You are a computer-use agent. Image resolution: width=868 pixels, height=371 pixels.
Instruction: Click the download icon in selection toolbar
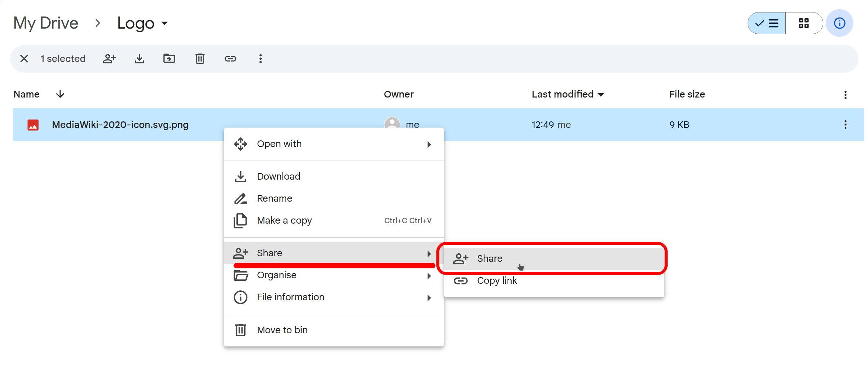pyautogui.click(x=139, y=59)
